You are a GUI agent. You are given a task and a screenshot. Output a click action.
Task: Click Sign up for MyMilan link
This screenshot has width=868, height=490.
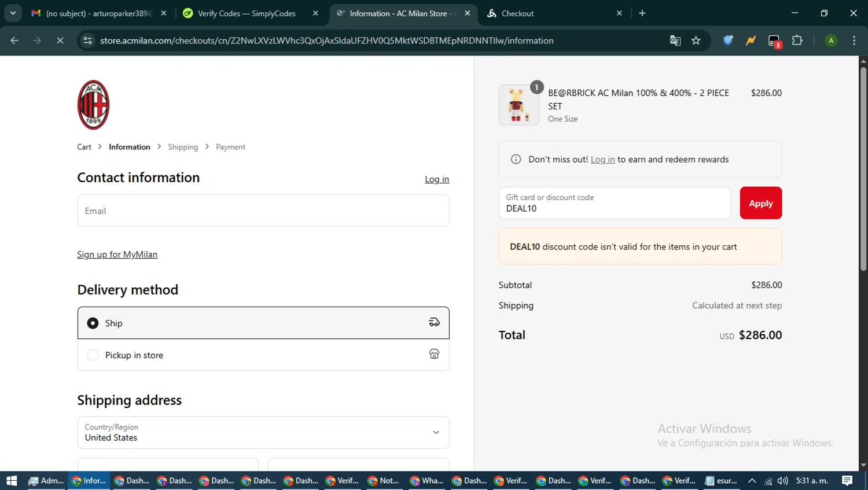pyautogui.click(x=117, y=255)
